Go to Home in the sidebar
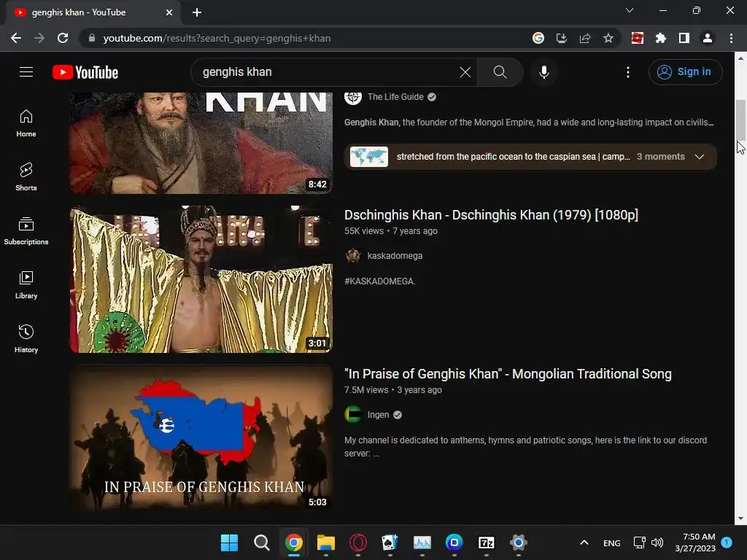Viewport: 747px width, 560px height. (x=26, y=122)
